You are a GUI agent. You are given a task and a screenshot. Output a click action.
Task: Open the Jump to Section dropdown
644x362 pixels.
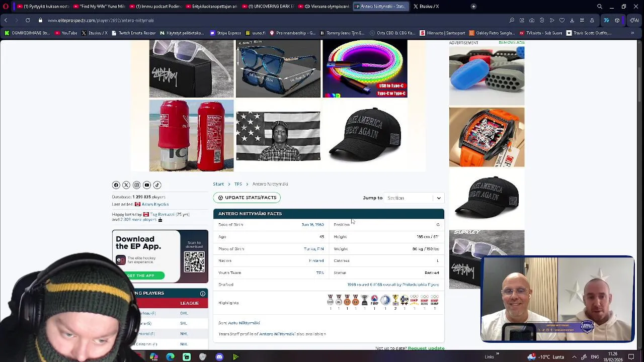pos(413,198)
